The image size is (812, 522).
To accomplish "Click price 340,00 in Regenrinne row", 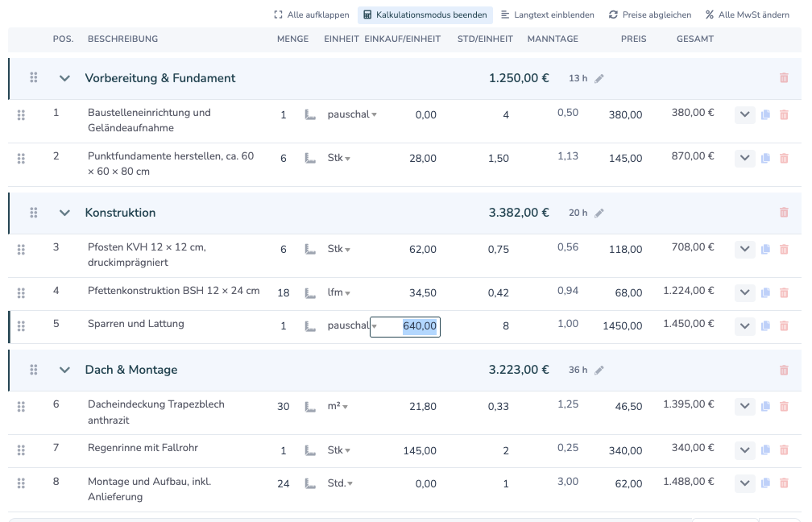I will tap(626, 451).
